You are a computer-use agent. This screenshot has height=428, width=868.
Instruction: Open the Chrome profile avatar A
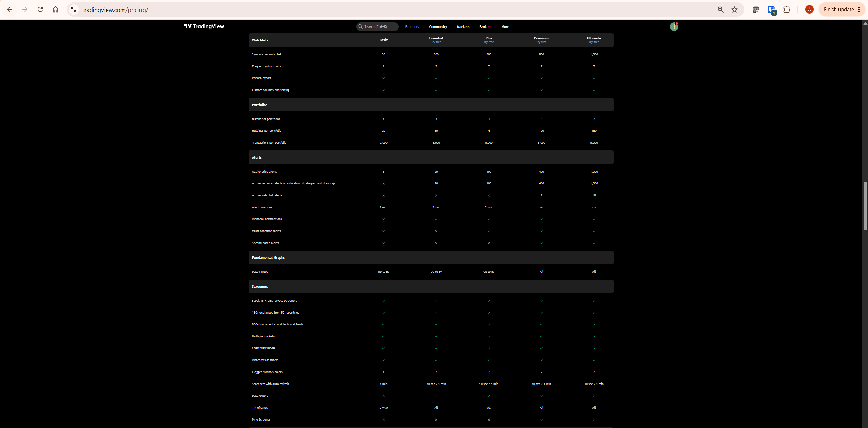click(809, 10)
